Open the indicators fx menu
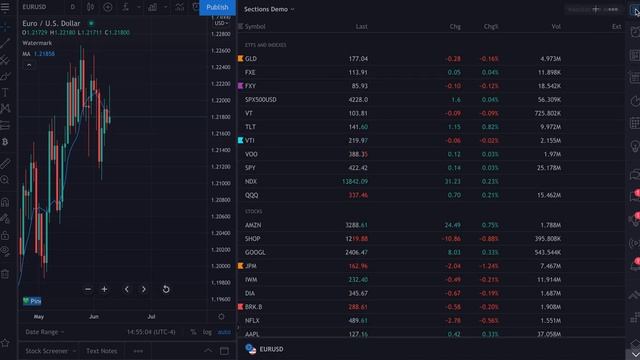640x360 pixels. click(126, 7)
